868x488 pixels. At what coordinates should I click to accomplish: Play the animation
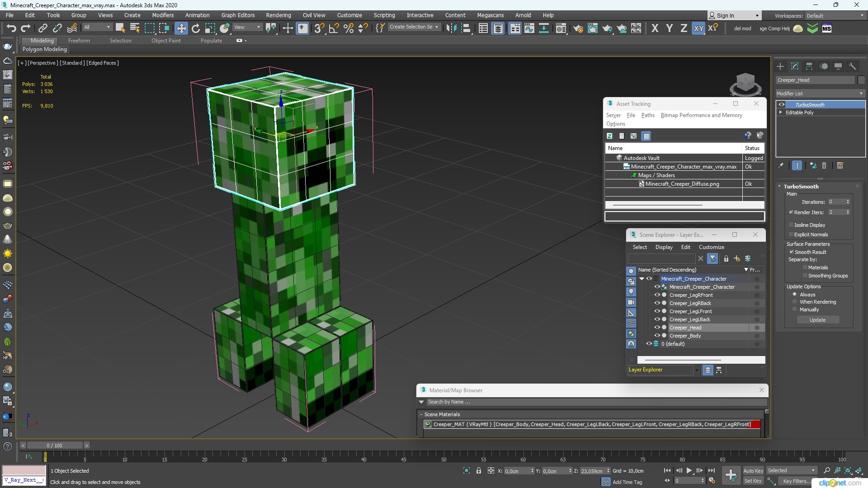coord(689,471)
